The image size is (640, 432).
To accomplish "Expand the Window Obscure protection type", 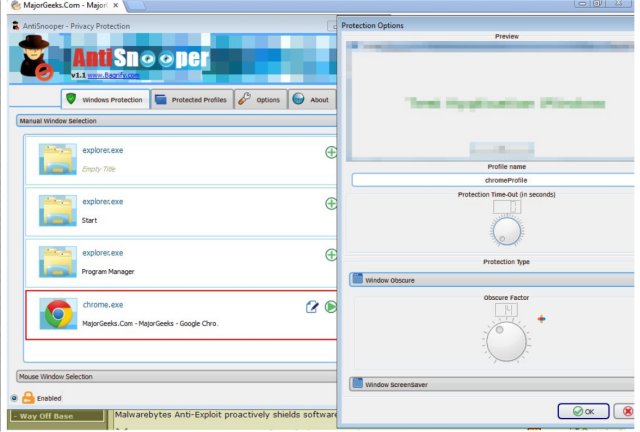I will [492, 280].
